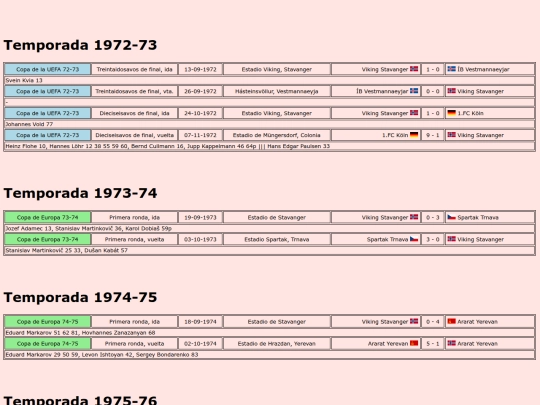Click the date 07-11-1972

[x=200, y=135]
